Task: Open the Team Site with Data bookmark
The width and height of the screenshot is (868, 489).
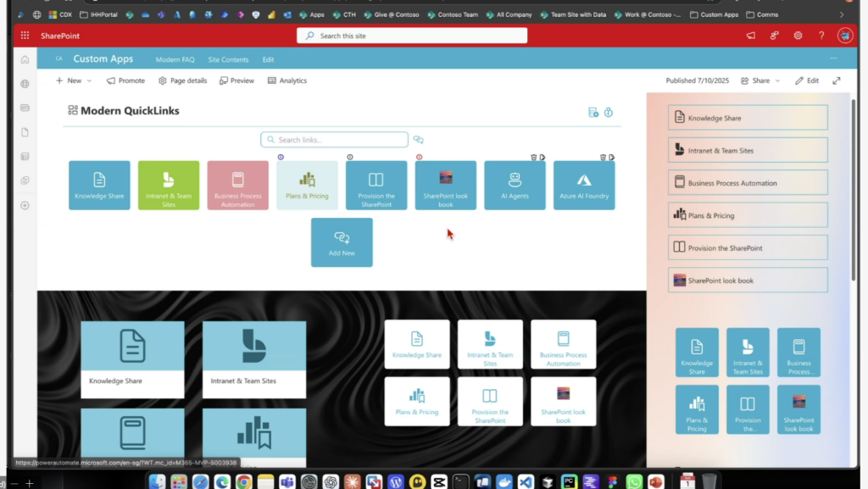Action: (x=573, y=15)
